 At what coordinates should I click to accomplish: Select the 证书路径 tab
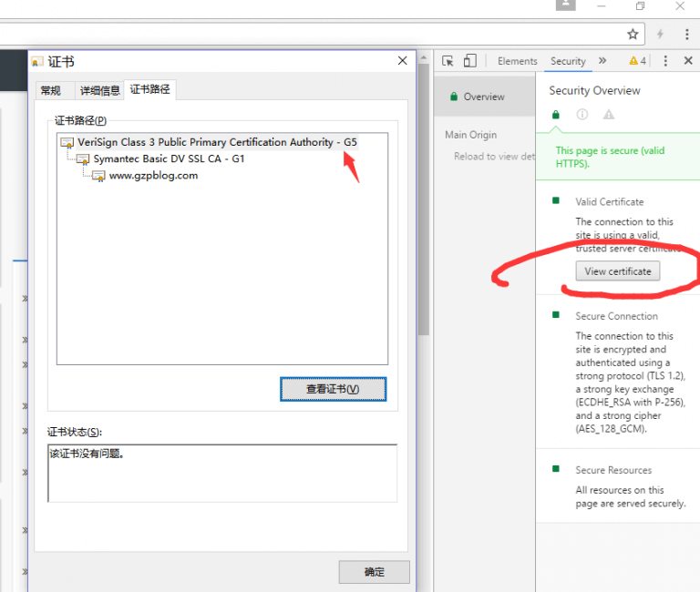pos(150,89)
